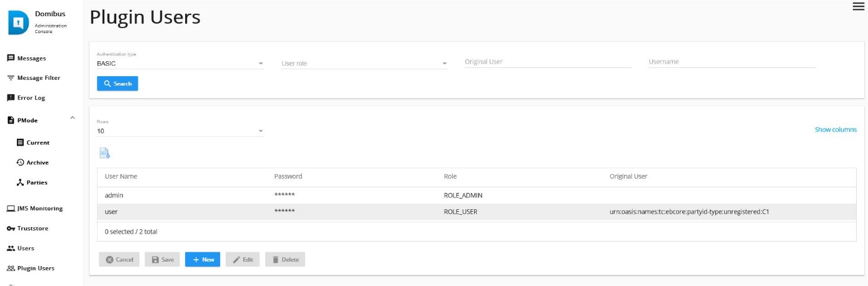Click the Truststore key icon
The width and height of the screenshot is (868, 286).
pos(11,229)
